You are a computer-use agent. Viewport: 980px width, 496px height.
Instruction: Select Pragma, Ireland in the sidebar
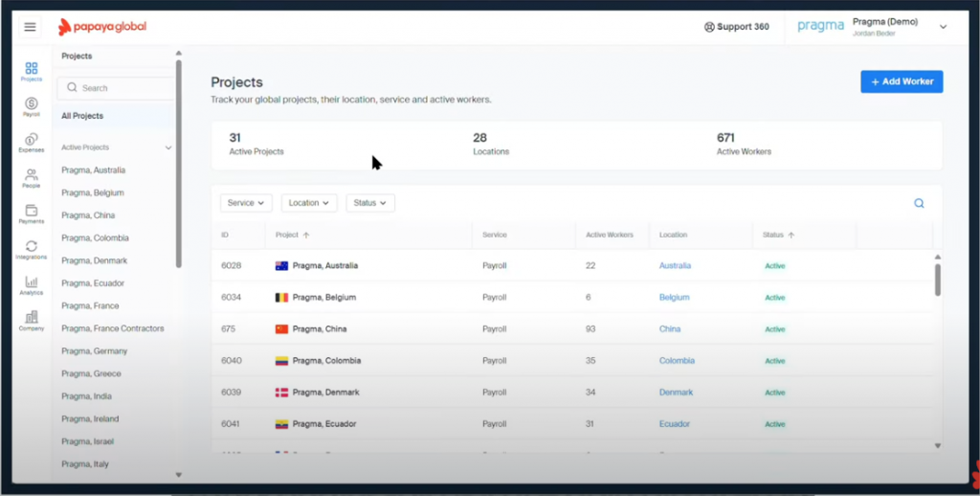pos(90,418)
